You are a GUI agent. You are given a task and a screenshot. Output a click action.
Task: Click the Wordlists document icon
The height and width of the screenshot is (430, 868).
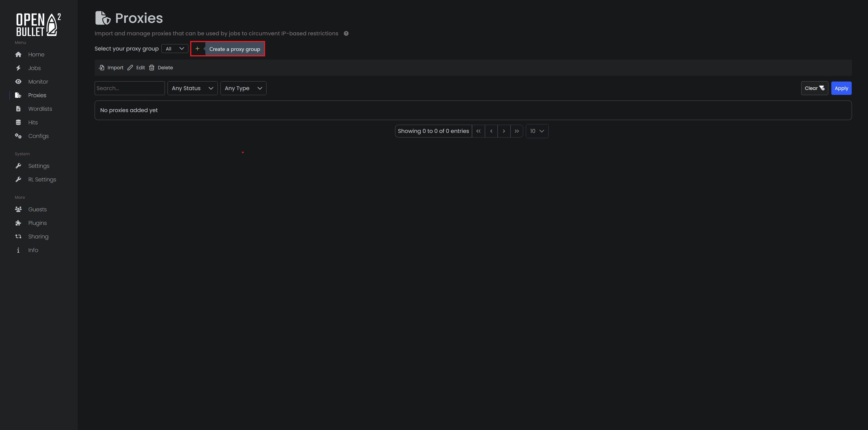(18, 108)
